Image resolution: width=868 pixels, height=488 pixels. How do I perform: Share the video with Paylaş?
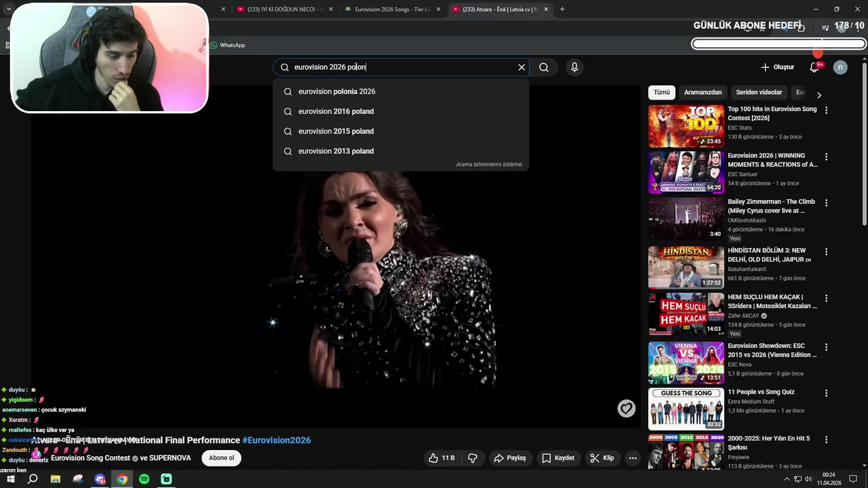510,458
